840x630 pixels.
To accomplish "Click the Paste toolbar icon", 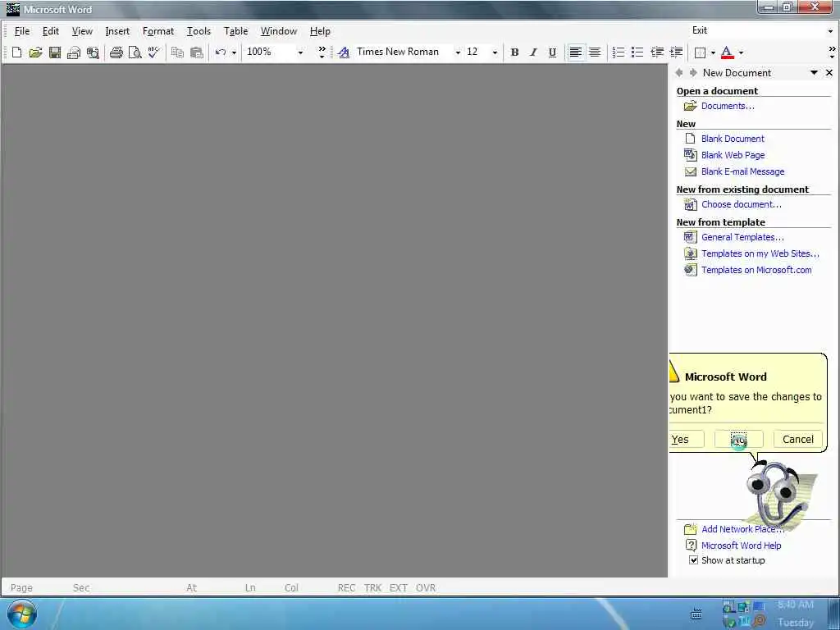I will click(x=197, y=52).
